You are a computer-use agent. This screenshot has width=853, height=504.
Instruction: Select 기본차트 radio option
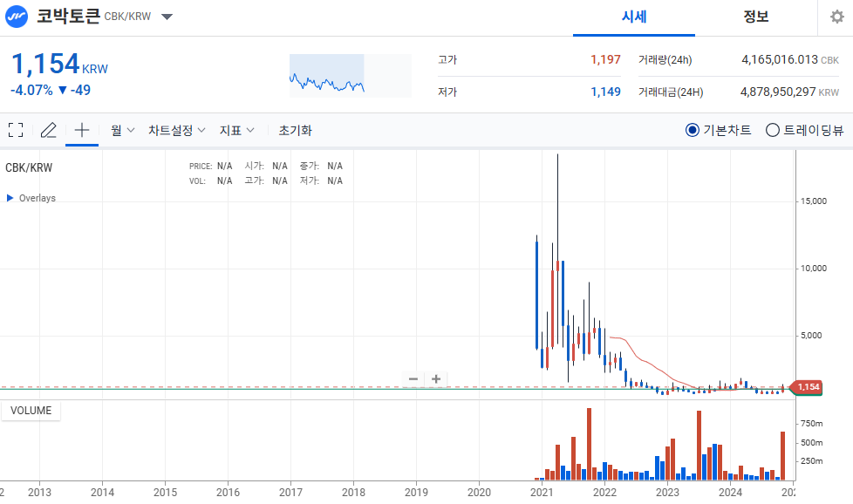pyautogui.click(x=718, y=130)
